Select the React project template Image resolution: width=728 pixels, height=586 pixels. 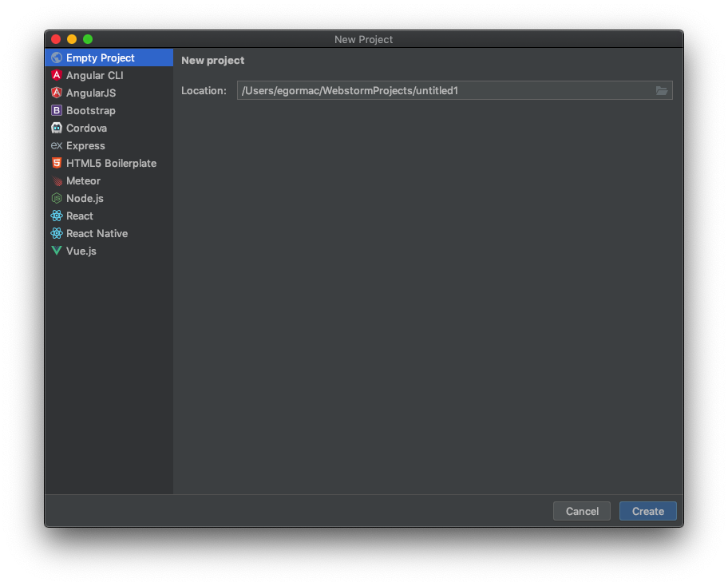click(x=109, y=216)
